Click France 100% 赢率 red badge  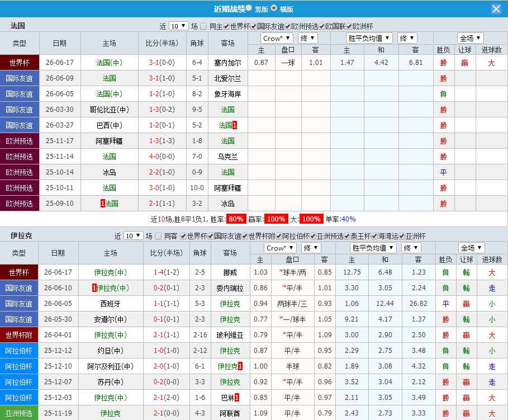[x=276, y=219]
